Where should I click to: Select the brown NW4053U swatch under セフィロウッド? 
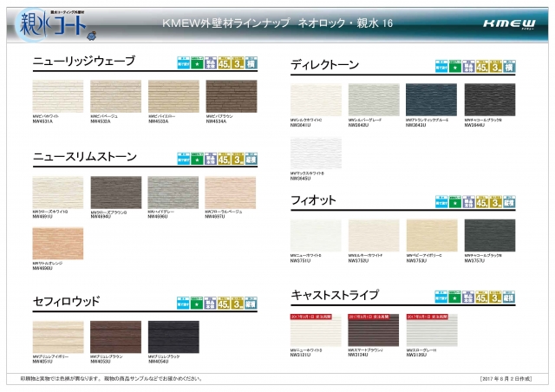coord(115,337)
